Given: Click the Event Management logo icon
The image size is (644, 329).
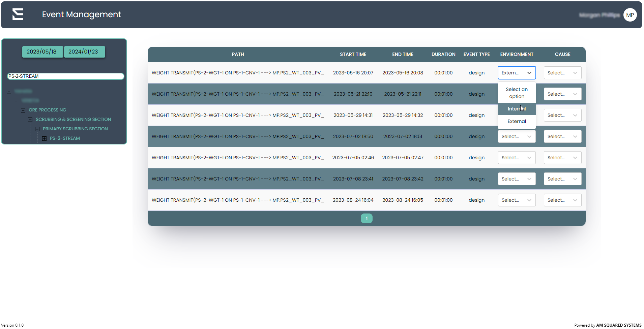Looking at the screenshot, I should coord(18,14).
